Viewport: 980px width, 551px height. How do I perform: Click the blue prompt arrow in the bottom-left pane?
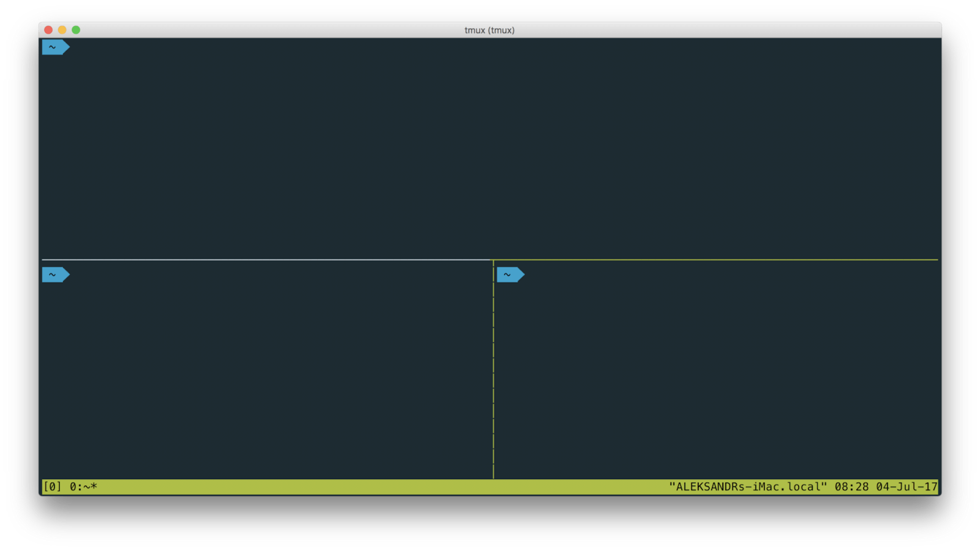pyautogui.click(x=56, y=274)
